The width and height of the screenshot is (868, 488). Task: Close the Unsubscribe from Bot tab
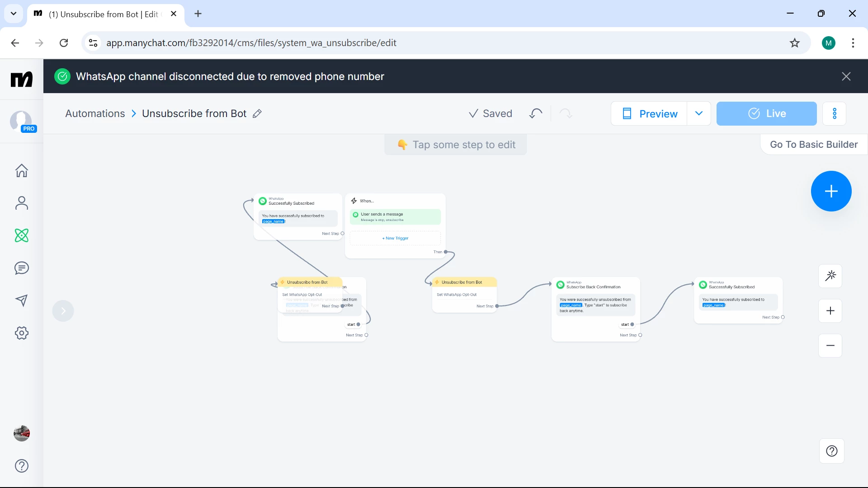(174, 14)
